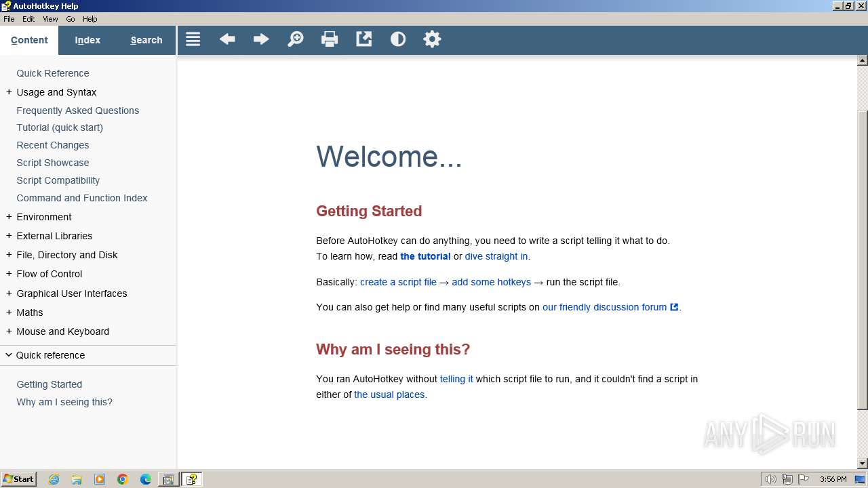
Task: Expand Graphical User Interfaces node
Action: tap(9, 293)
